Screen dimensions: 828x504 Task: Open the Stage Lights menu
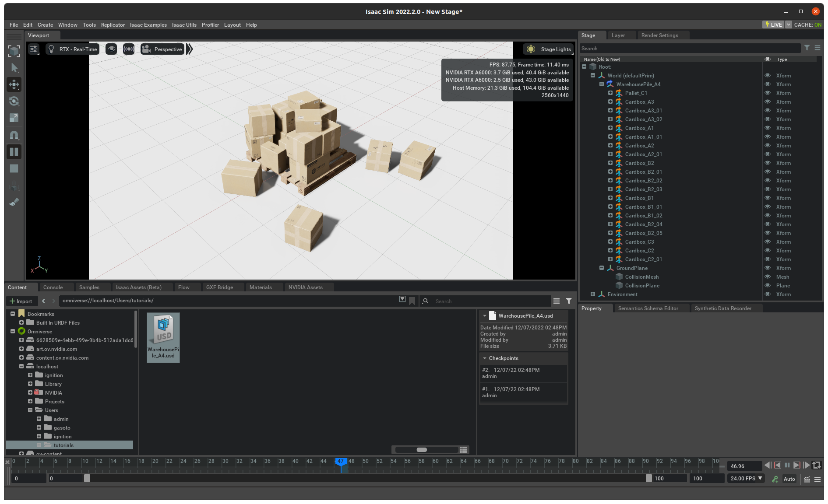(549, 49)
